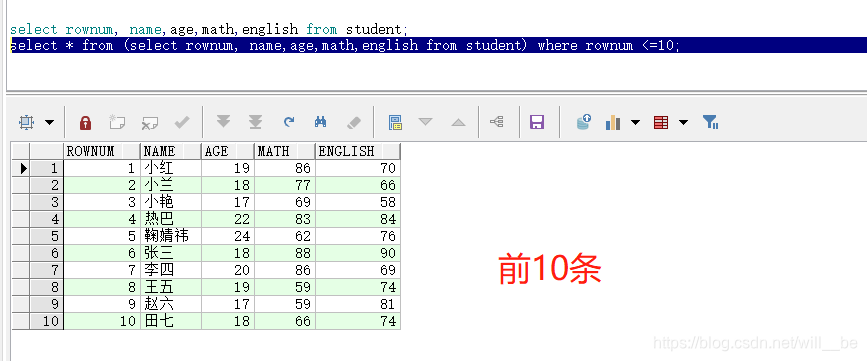Click the fetch next page icon
867x361 pixels.
[x=223, y=122]
